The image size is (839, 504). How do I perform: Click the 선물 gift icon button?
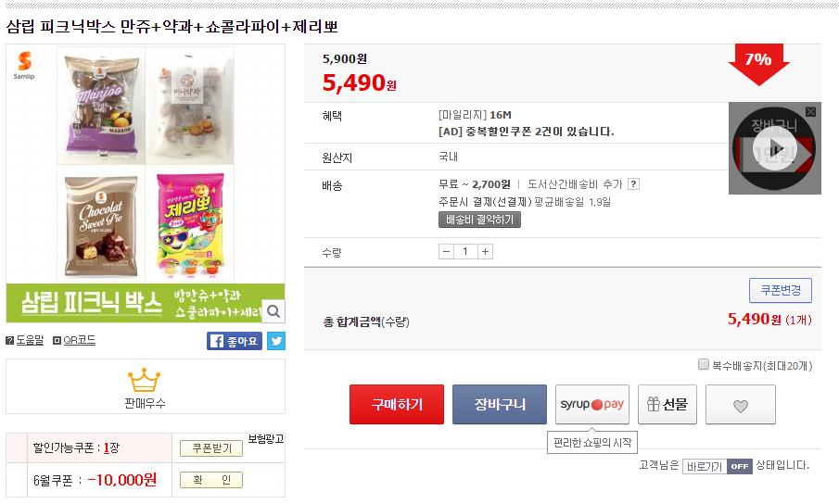[x=667, y=404]
